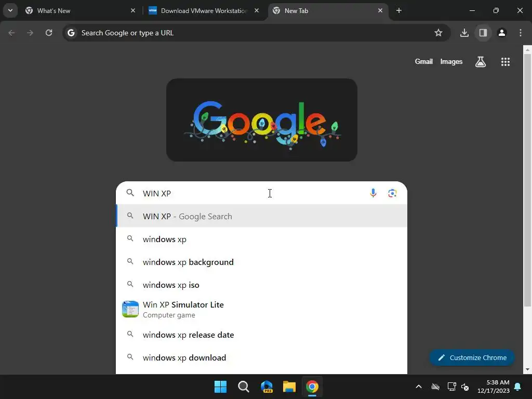The width and height of the screenshot is (532, 399).
Task: Reload the page
Action: pos(49,33)
